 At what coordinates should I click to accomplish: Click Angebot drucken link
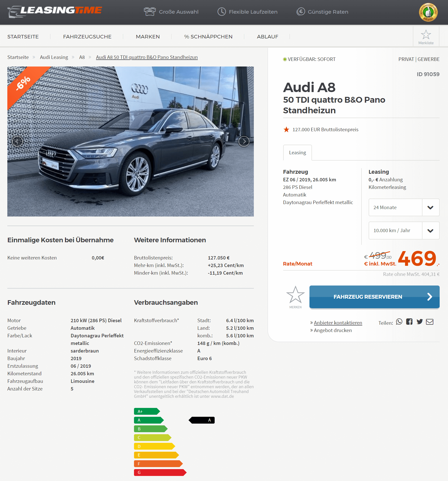click(333, 330)
